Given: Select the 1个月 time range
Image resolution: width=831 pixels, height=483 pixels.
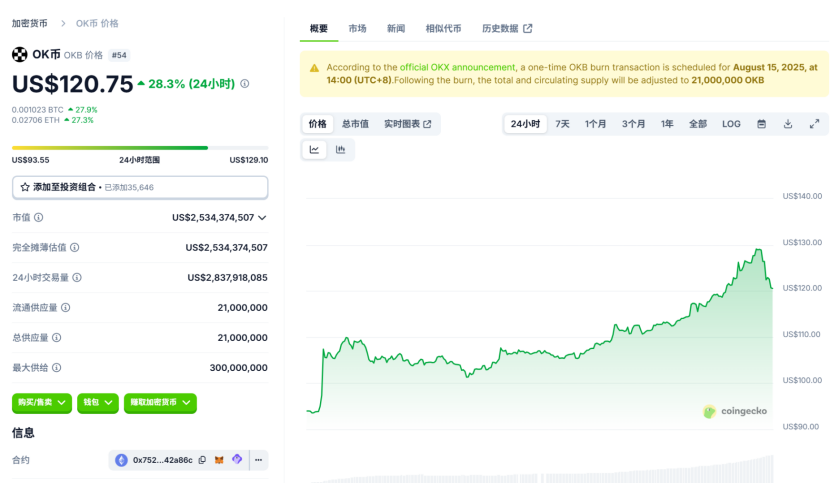Looking at the screenshot, I should pos(596,124).
